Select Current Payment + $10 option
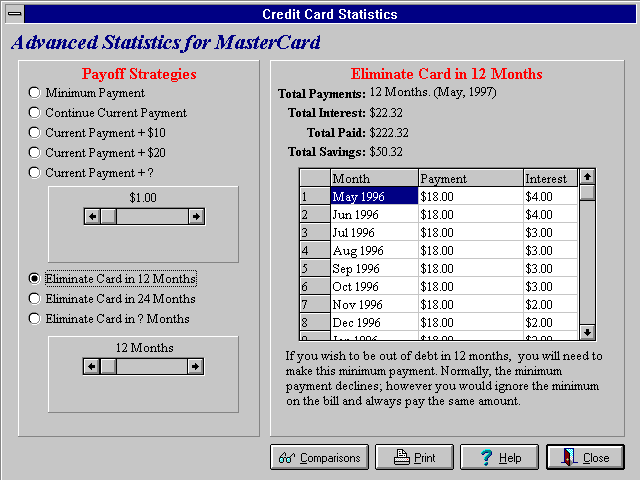 click(x=36, y=133)
